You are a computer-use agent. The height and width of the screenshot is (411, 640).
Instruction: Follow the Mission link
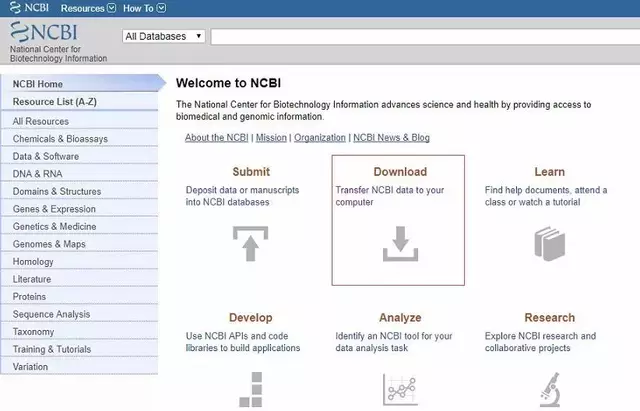click(271, 138)
